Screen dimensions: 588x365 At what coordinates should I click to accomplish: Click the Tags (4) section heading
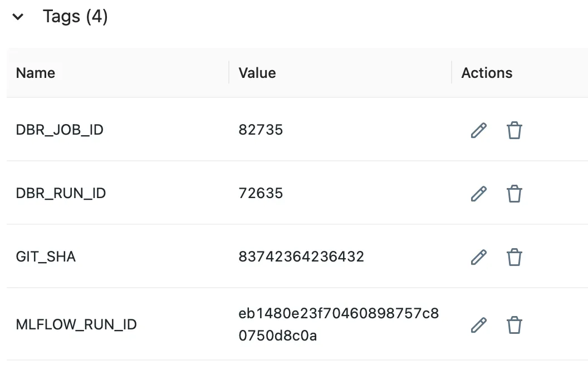pos(75,17)
